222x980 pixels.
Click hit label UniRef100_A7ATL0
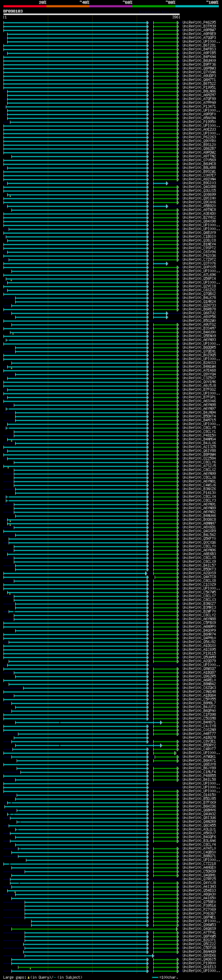point(199,848)
